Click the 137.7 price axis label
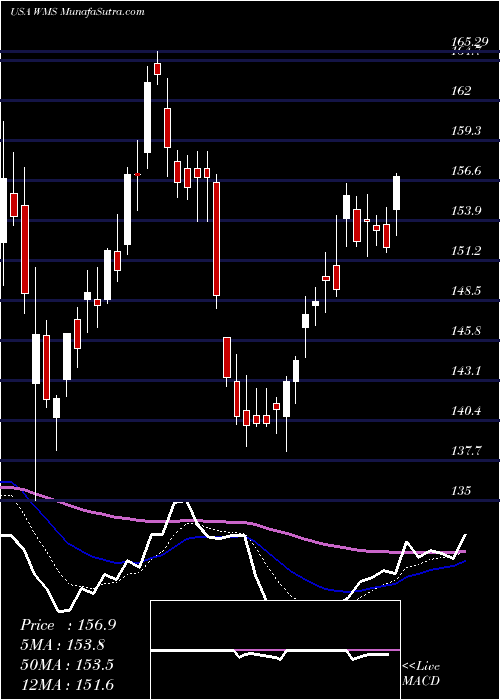 point(466,451)
